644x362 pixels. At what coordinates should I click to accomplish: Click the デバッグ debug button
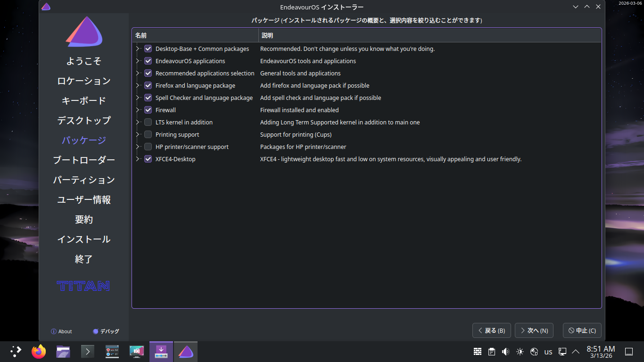tap(106, 331)
